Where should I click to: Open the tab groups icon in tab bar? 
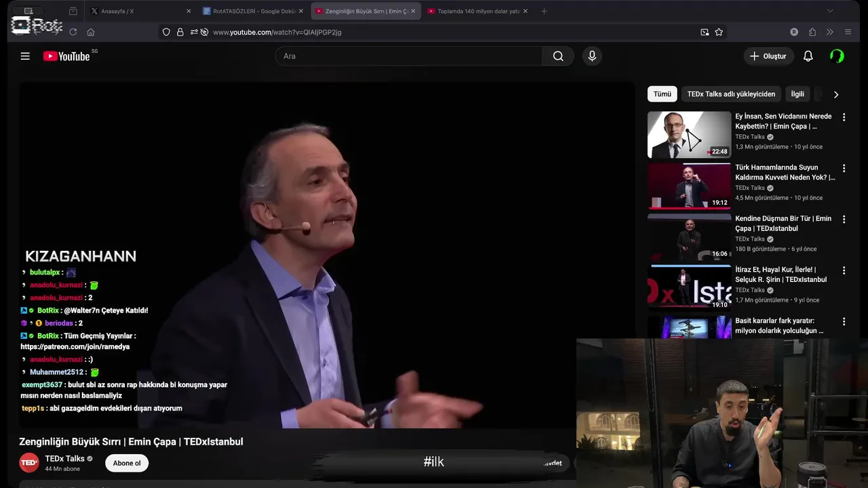[x=73, y=11]
